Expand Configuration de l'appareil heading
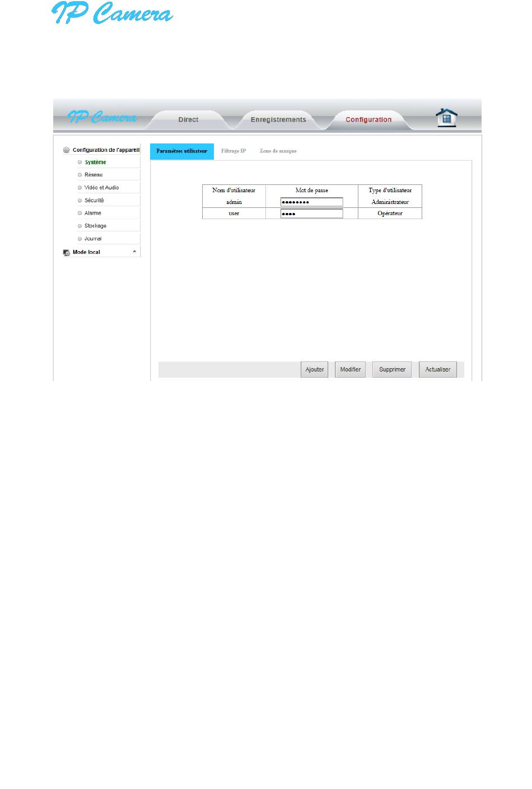The image size is (532, 789). click(106, 150)
